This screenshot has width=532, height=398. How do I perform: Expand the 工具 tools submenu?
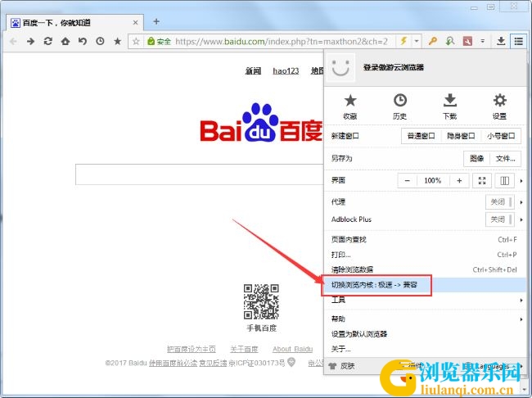pyautogui.click(x=425, y=300)
